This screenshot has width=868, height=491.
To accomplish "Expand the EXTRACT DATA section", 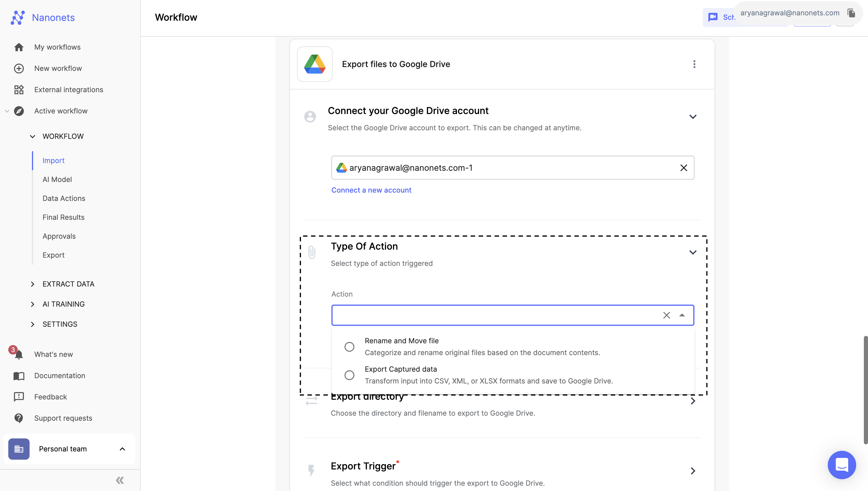I will 33,284.
